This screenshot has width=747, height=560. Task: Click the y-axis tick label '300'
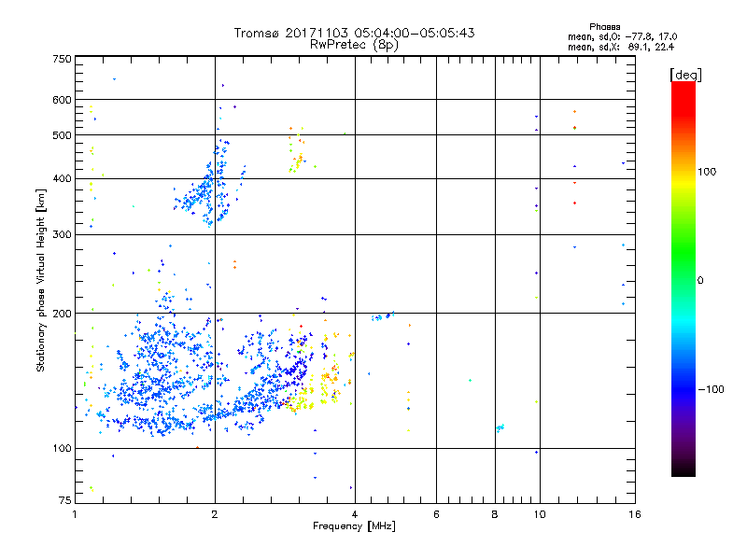(62, 235)
